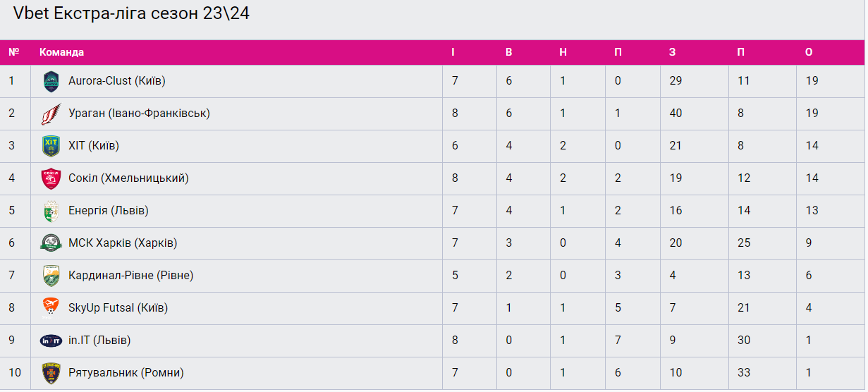The width and height of the screenshot is (868, 392).
Task: Click the SkyUp Futsal team logo
Action: (x=51, y=309)
